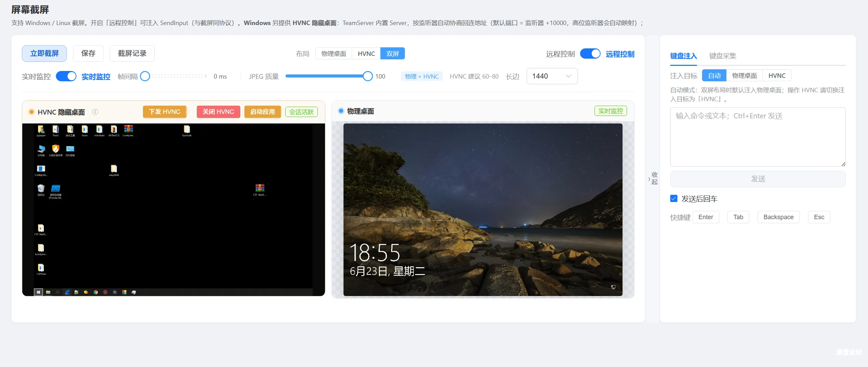Select 物理桌面 as injection target
This screenshot has width=868, height=367.
click(x=744, y=75)
